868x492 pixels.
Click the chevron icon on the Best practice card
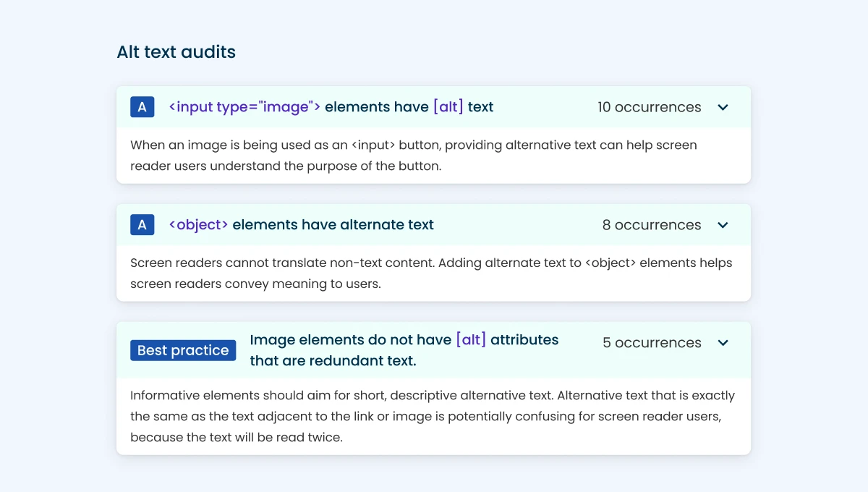click(723, 342)
